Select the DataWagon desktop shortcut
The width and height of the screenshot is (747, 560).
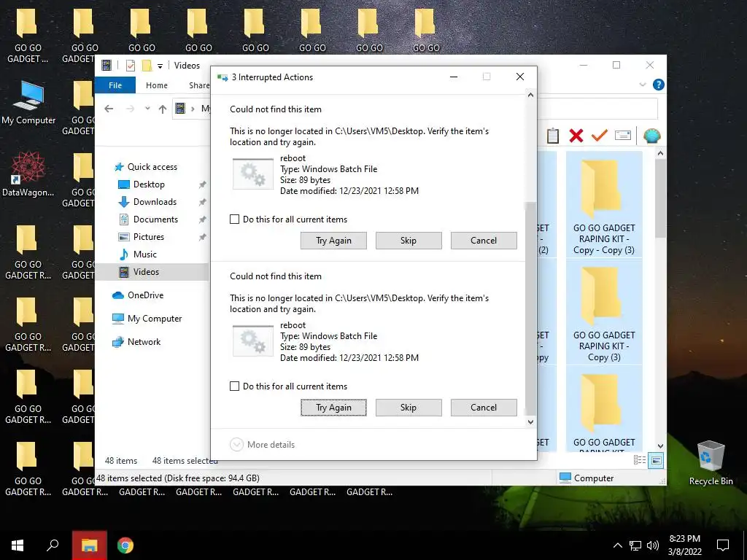[x=28, y=174]
